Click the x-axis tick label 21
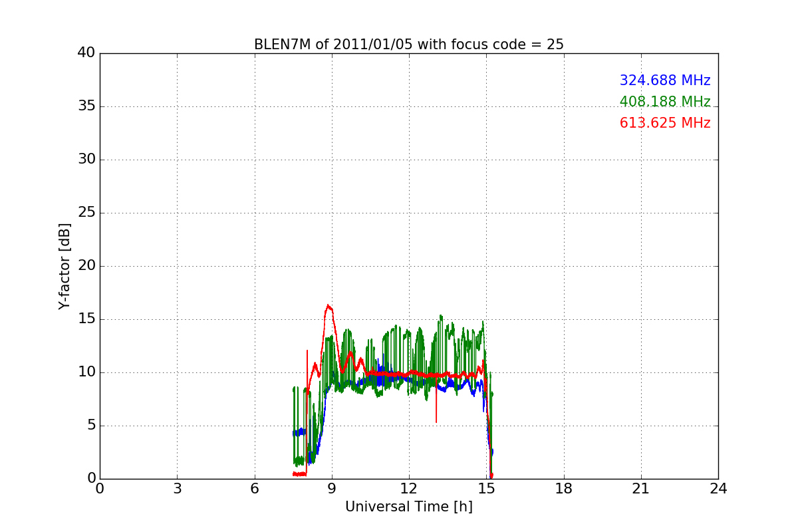 point(640,489)
